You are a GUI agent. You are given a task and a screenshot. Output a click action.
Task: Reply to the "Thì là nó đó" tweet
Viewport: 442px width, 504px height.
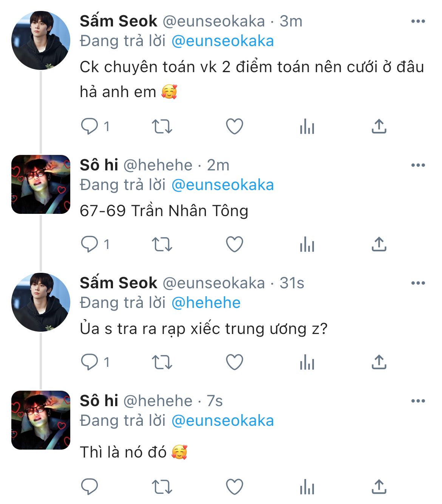pyautogui.click(x=90, y=487)
